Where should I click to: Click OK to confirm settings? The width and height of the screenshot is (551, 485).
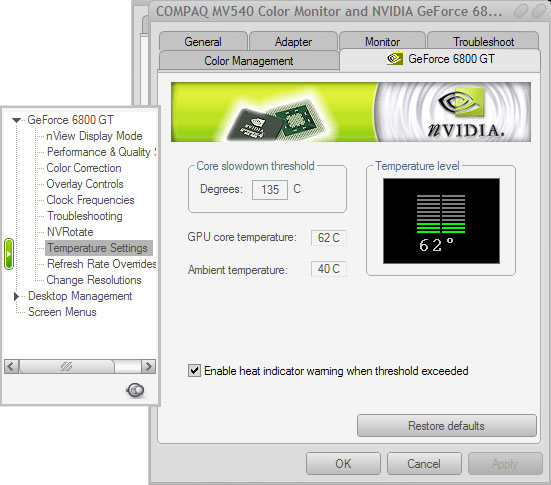[343, 464]
